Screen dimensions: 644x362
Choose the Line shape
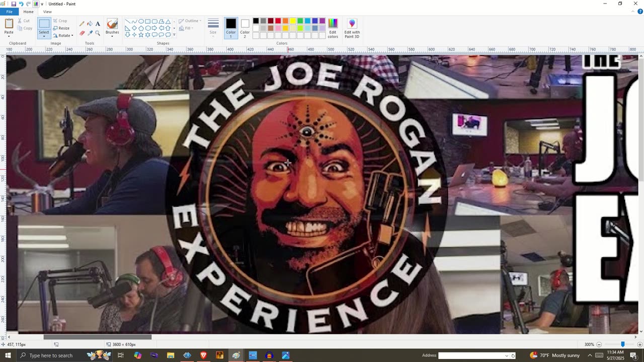[x=128, y=22]
